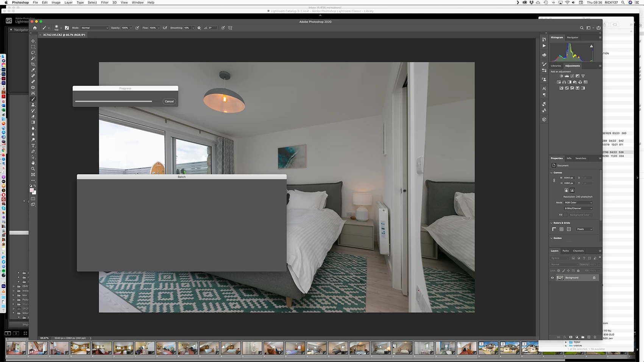Click the foreground color swatch
Viewport: 644px width, 362px height.
click(32, 190)
